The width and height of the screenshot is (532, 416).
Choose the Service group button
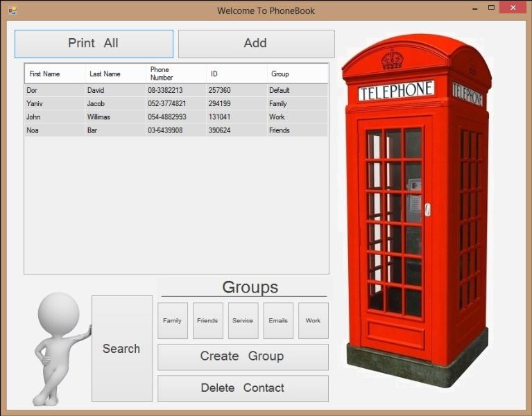243,320
